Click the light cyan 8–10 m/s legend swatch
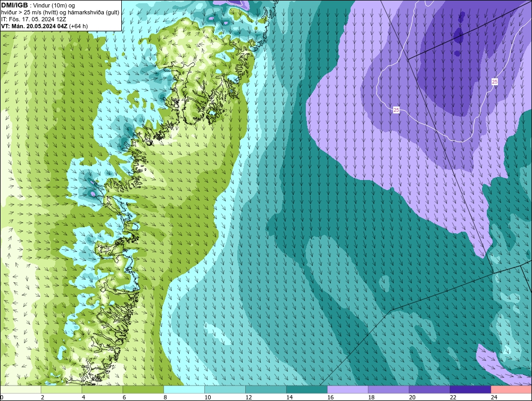532x401 pixels. click(184, 389)
